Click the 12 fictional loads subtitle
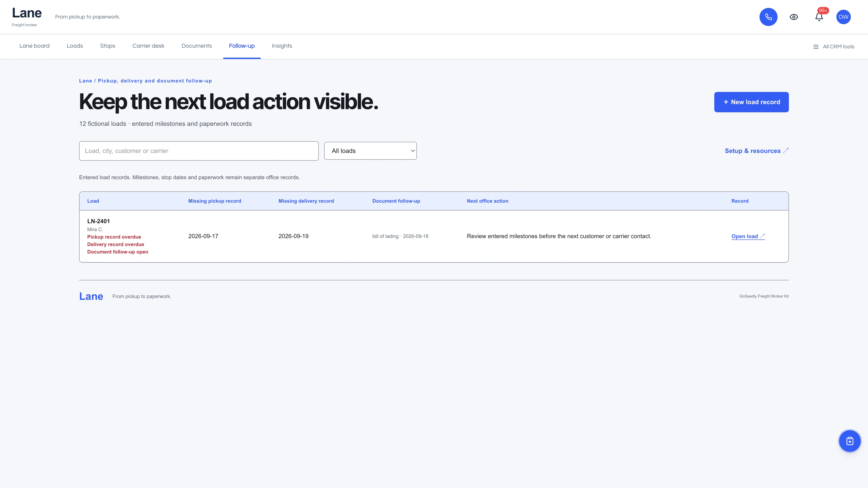 165,124
